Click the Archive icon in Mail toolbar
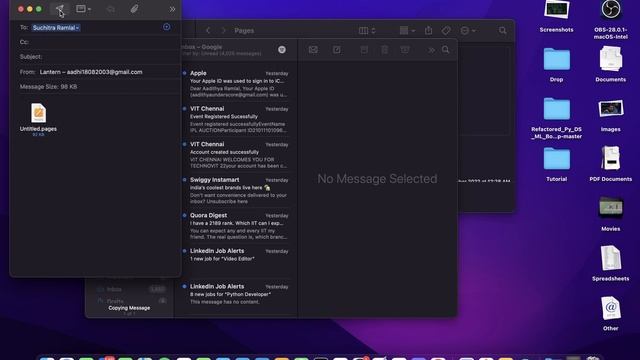The width and height of the screenshot is (640, 360). click(x=364, y=50)
